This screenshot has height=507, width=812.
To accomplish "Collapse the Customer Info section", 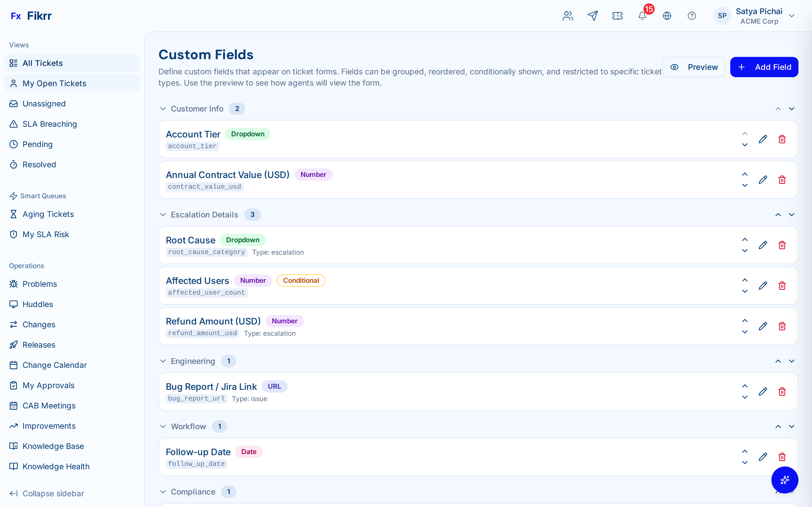I will (x=163, y=108).
